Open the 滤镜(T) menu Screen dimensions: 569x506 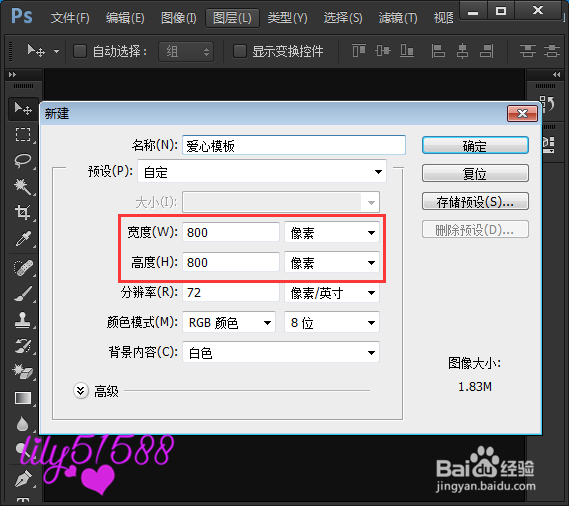398,18
